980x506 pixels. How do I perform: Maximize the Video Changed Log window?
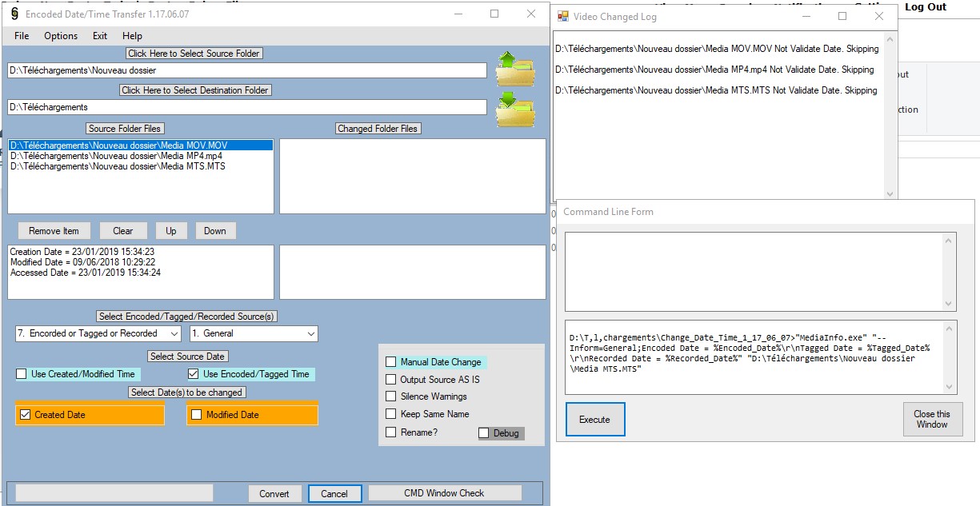click(842, 16)
